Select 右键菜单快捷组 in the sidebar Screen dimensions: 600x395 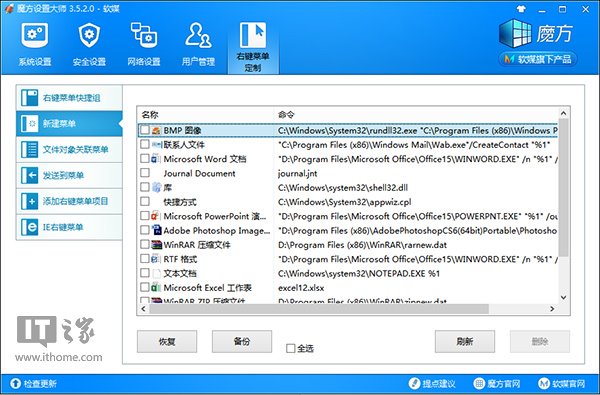(69, 98)
